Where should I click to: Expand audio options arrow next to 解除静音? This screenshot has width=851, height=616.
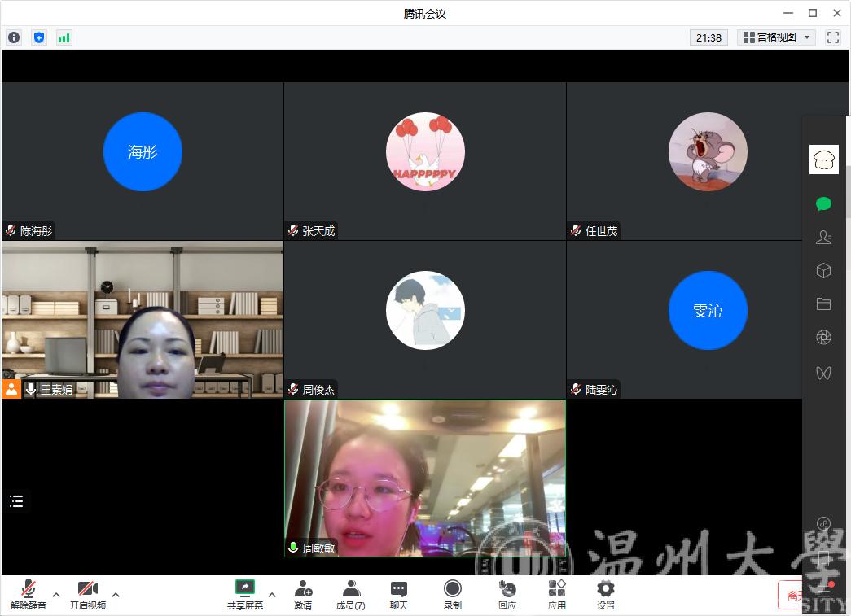56,594
